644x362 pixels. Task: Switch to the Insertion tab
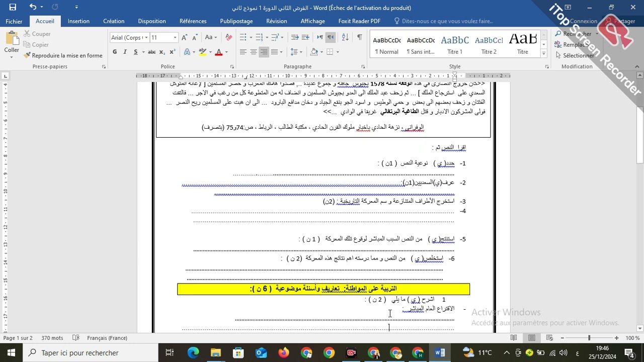[78, 21]
